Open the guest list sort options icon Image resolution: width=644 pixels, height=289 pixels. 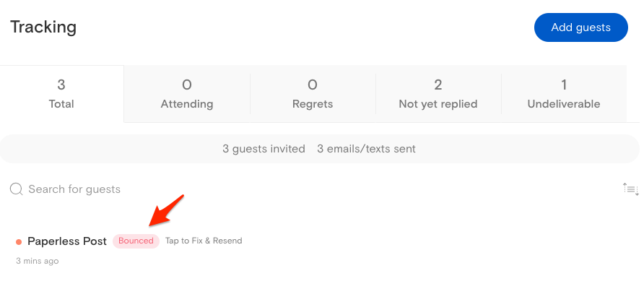[630, 189]
